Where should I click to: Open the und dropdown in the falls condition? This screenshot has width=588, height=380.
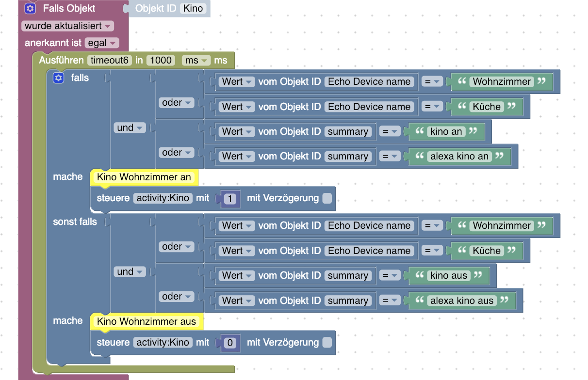point(130,128)
